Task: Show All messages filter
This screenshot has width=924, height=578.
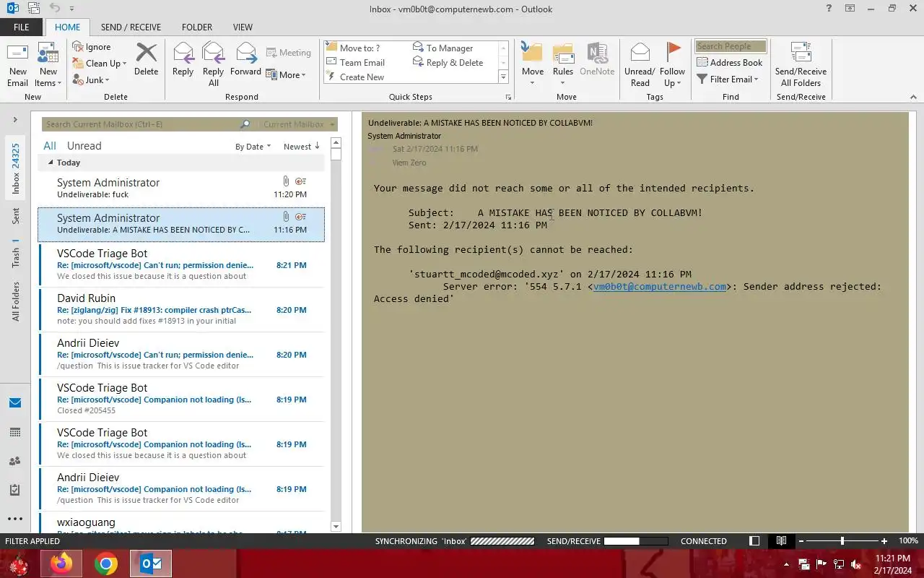Action: coord(50,145)
